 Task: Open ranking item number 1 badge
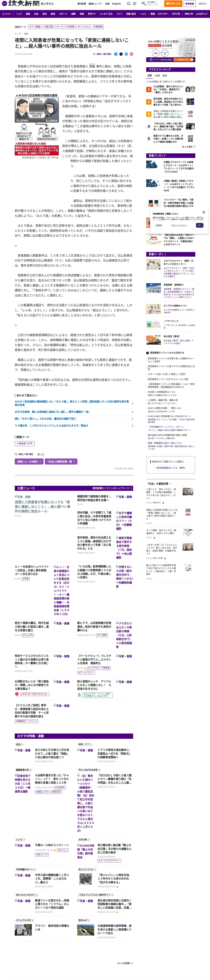[149, 89]
